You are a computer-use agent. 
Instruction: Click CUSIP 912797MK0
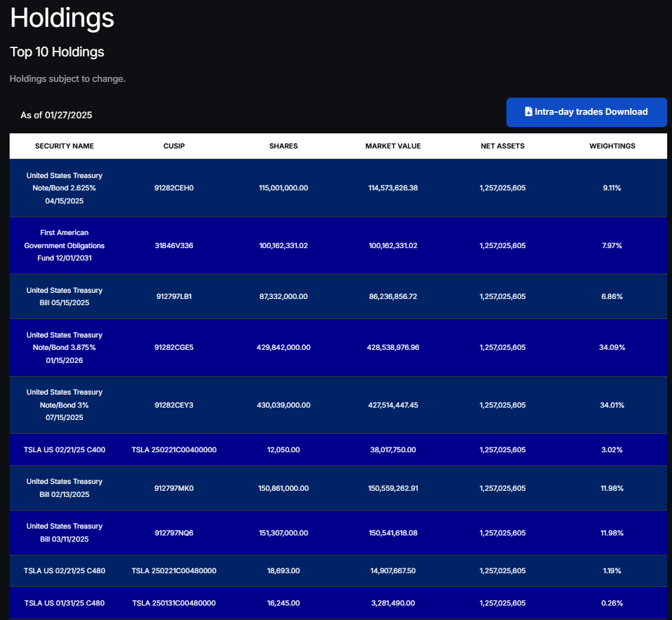tap(174, 488)
